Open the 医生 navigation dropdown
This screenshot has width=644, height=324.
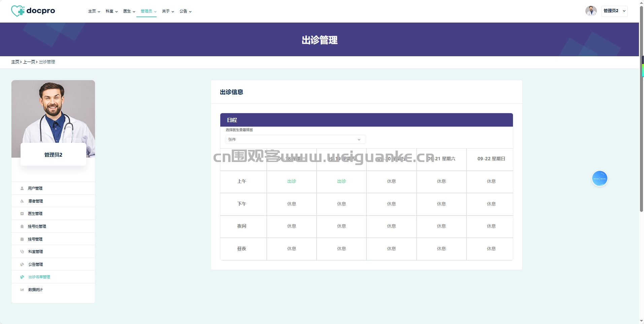tap(129, 11)
